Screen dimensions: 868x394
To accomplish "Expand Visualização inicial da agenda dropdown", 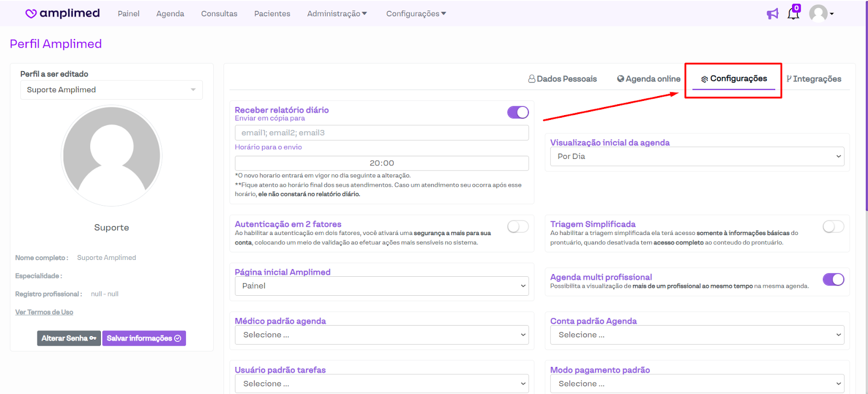I will tap(697, 156).
